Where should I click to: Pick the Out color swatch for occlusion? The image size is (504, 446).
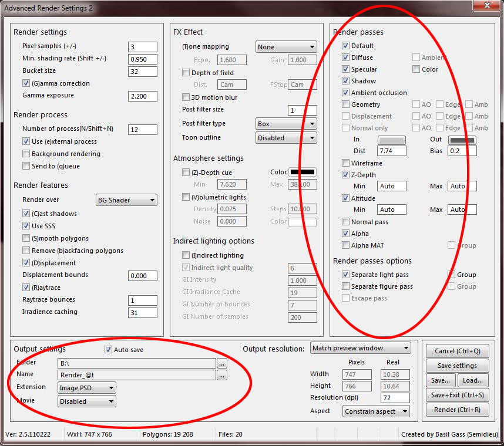click(x=462, y=140)
